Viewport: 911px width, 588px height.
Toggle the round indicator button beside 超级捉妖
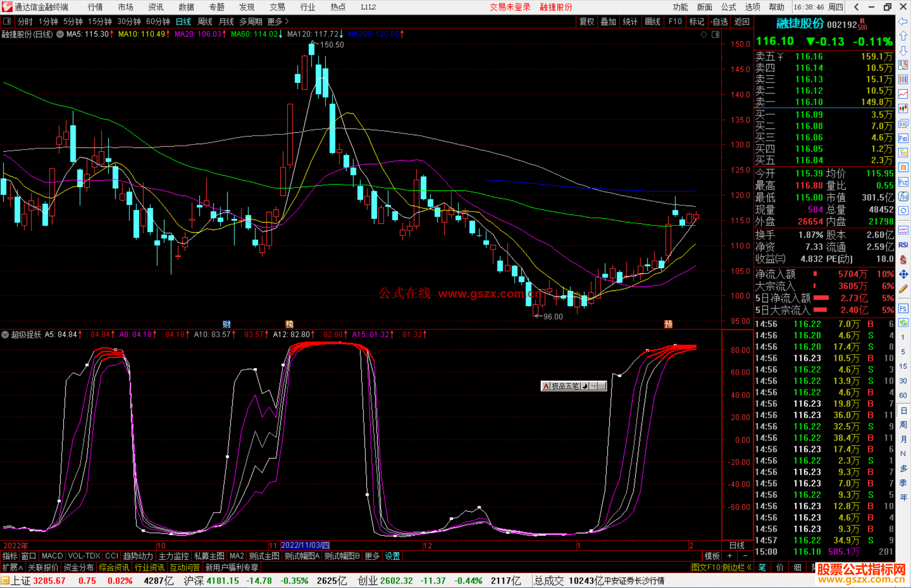tap(5, 335)
